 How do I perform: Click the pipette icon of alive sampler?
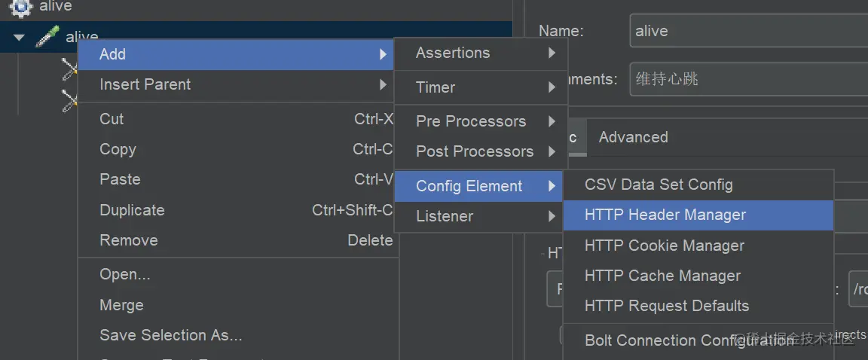(47, 37)
